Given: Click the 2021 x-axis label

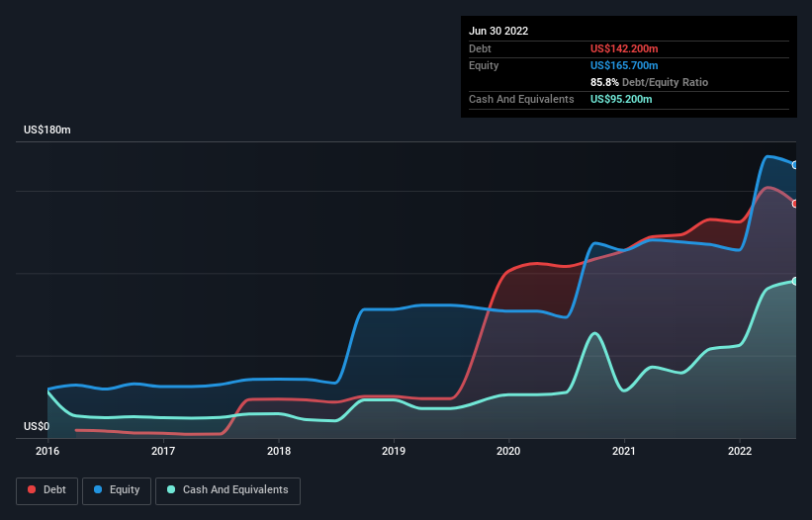Looking at the screenshot, I should pyautogui.click(x=624, y=451).
